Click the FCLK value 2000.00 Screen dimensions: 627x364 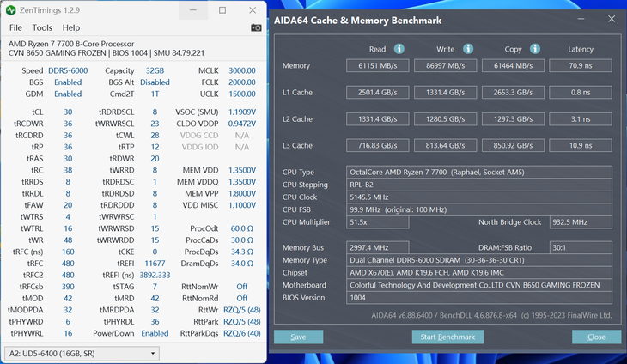242,82
